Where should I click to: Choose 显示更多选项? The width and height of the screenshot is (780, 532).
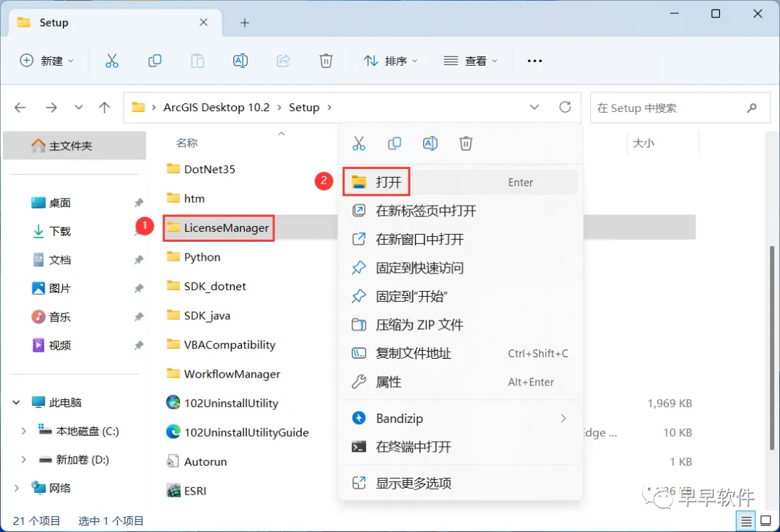(x=460, y=483)
